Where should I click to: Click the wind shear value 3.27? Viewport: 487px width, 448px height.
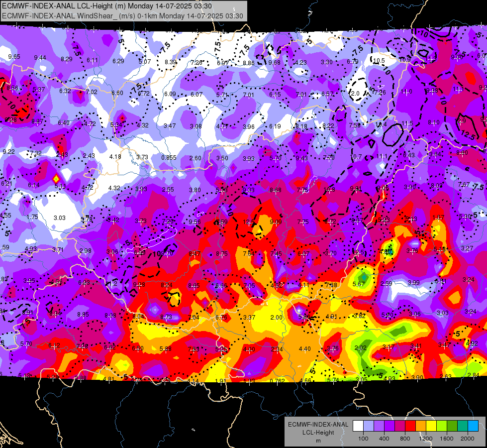pos(467,248)
